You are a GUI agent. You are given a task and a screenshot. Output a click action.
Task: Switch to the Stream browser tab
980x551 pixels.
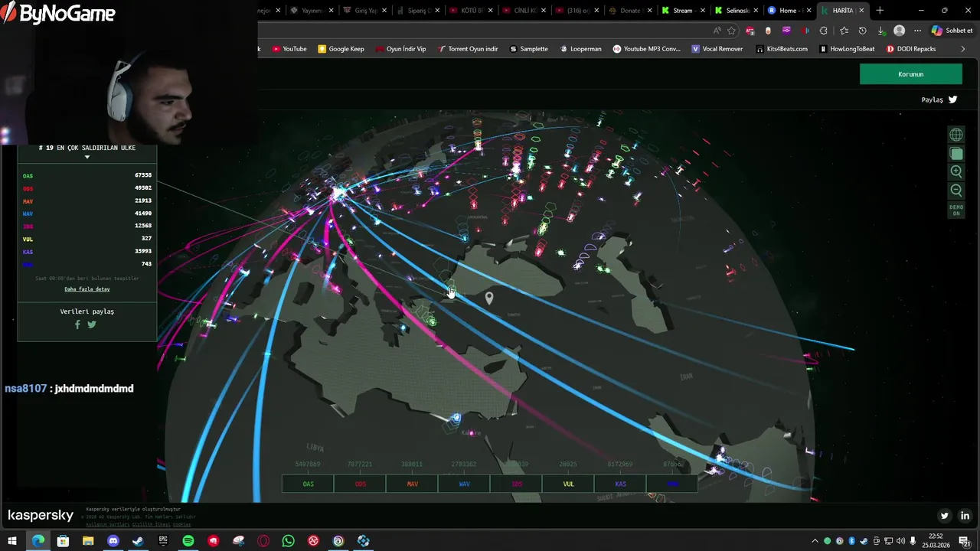pyautogui.click(x=681, y=11)
